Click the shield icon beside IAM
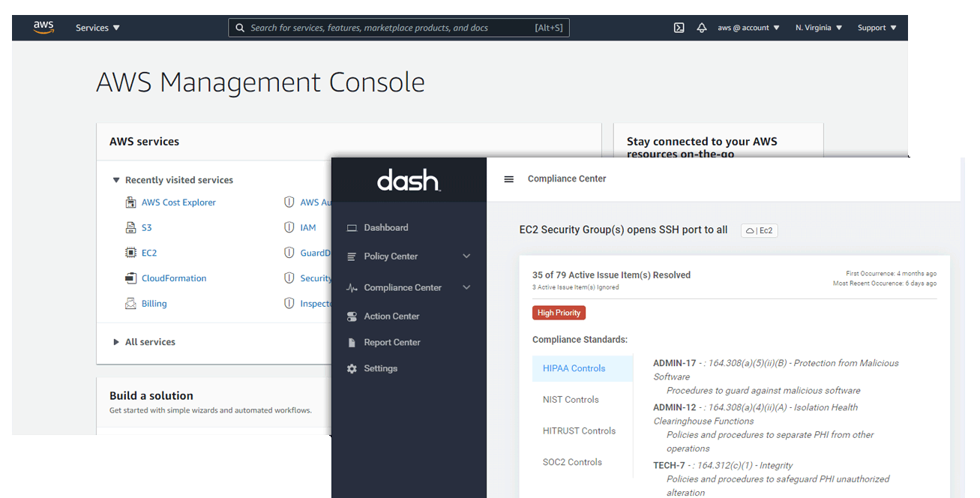This screenshot has width=980, height=498. point(289,227)
